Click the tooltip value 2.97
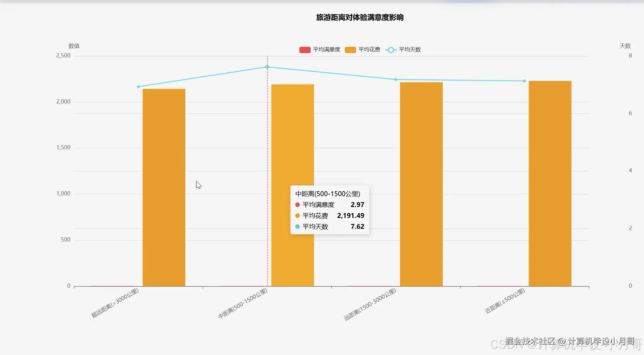Screen dimensions: 644x355 [x=357, y=205]
